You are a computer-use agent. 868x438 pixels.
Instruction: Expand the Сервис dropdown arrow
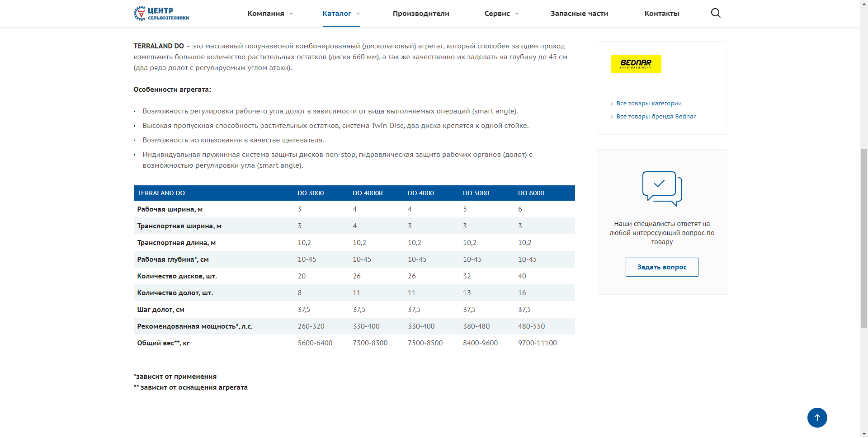(517, 14)
